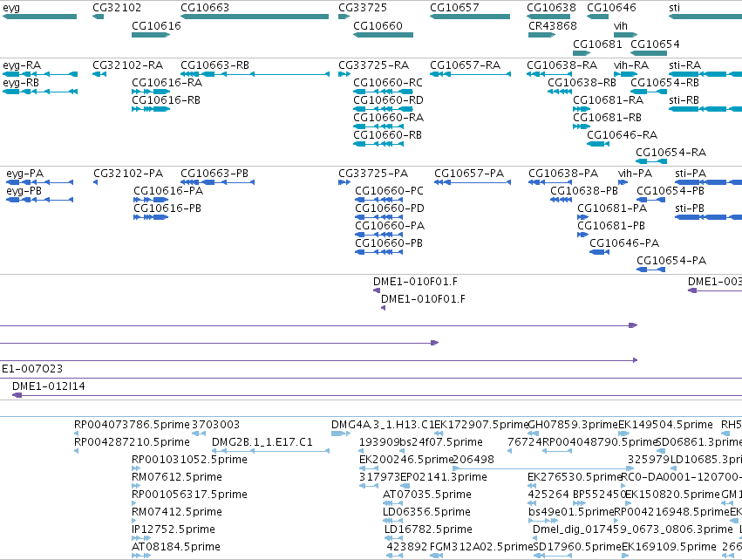This screenshot has width=742, height=560.
Task: Select transcript CG10638-RB
Action: [560, 92]
